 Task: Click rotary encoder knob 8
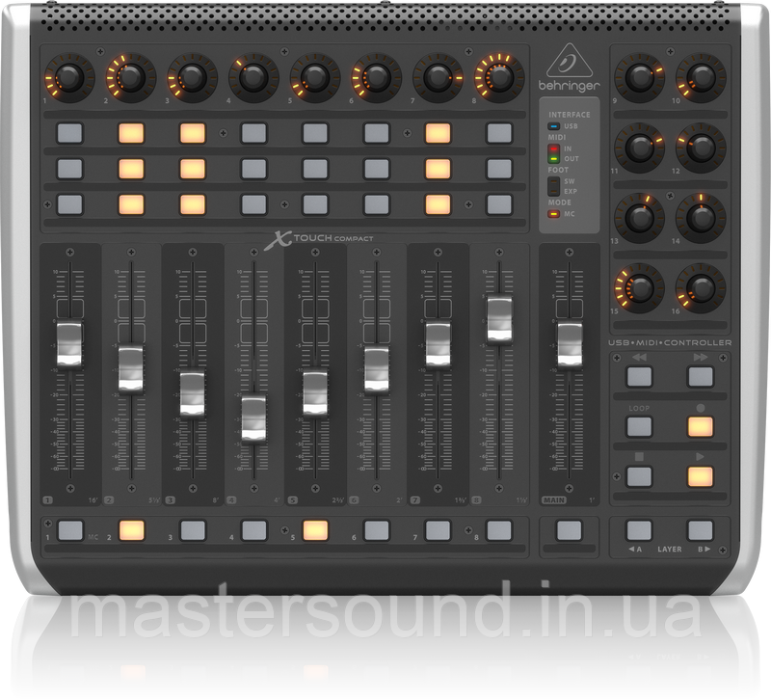(499, 77)
